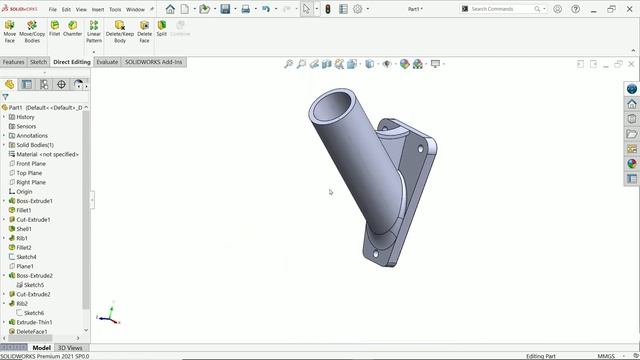
Task: Open the Hide/Show Items eye dropdown
Action: click(387, 64)
